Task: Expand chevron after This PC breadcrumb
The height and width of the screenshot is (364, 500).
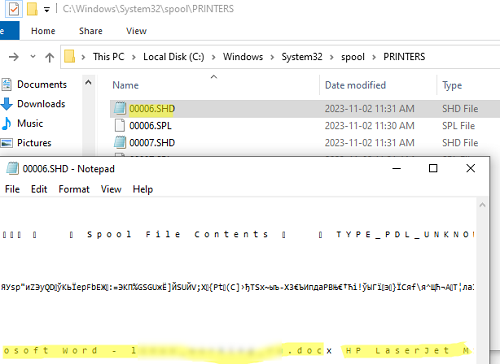Action: [134, 57]
